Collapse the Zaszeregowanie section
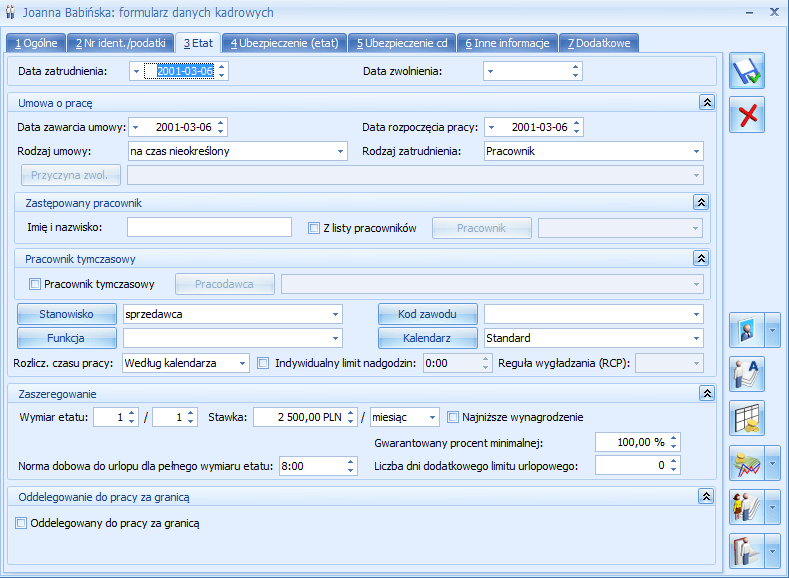This screenshot has width=789, height=578. point(707,393)
